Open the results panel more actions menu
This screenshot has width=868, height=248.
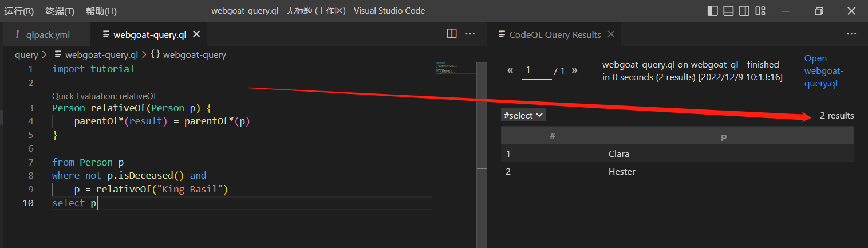(851, 34)
